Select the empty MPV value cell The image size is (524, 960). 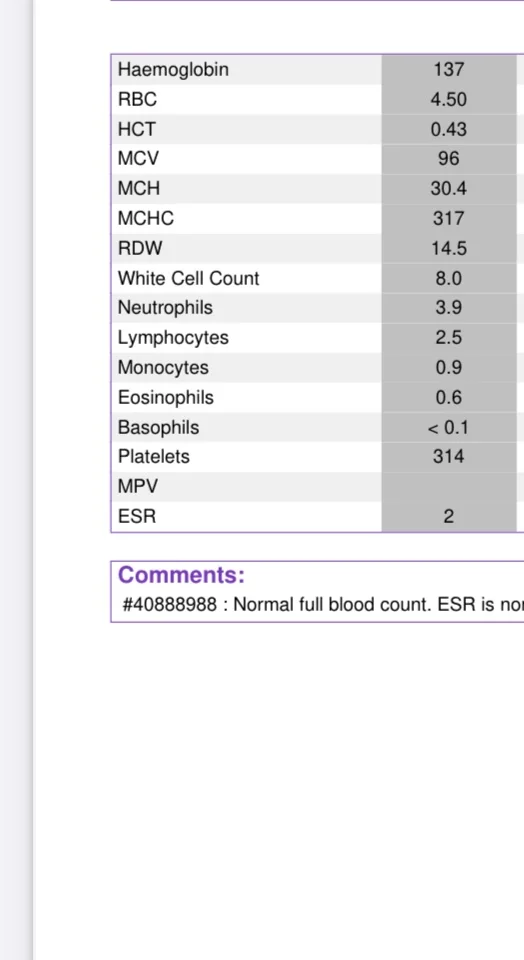tap(449, 487)
